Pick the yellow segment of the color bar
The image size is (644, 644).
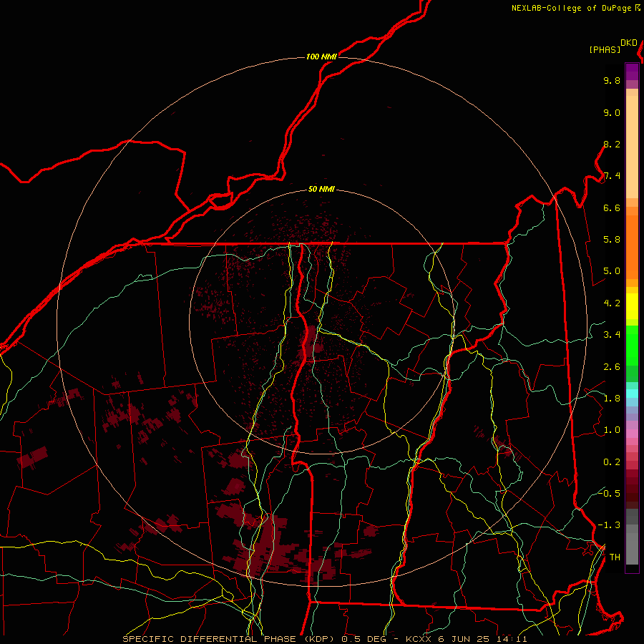pos(632,306)
